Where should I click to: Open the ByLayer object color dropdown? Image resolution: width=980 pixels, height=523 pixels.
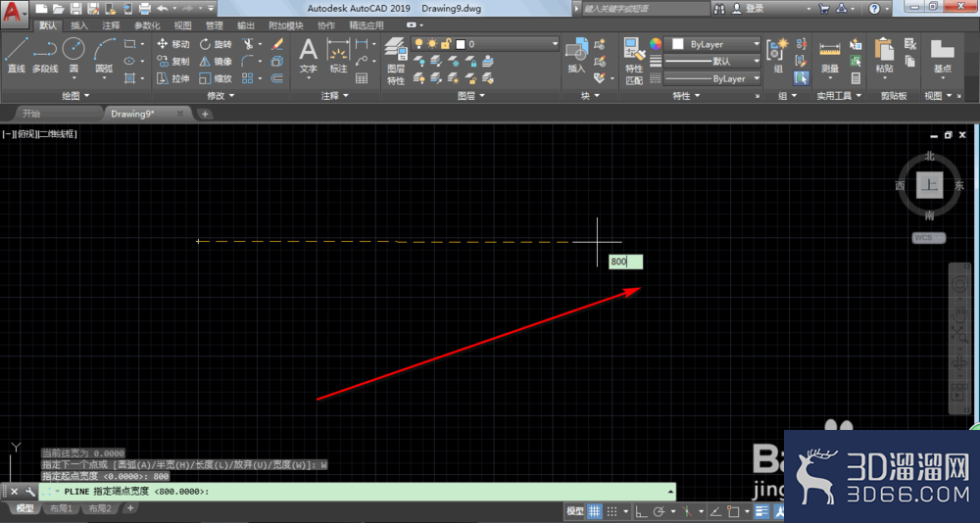pyautogui.click(x=711, y=44)
